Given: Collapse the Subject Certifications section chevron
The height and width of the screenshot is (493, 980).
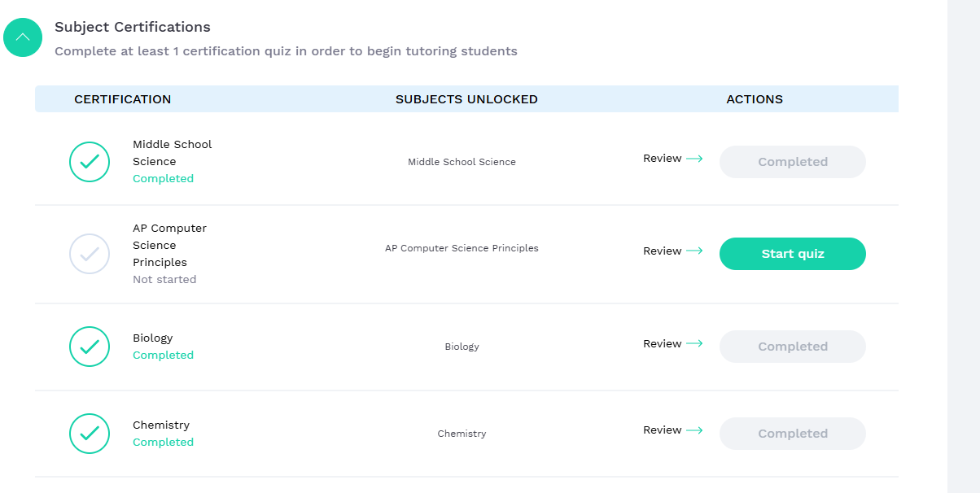Looking at the screenshot, I should (x=23, y=37).
